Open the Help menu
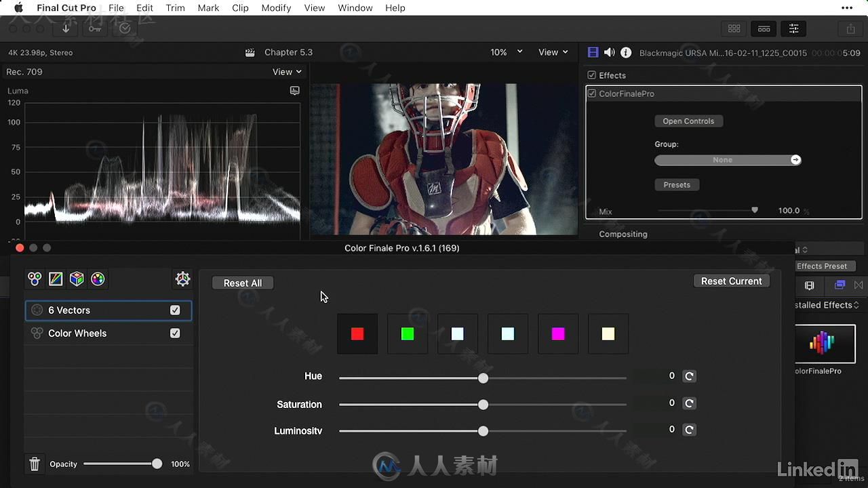The image size is (868, 488). [395, 7]
